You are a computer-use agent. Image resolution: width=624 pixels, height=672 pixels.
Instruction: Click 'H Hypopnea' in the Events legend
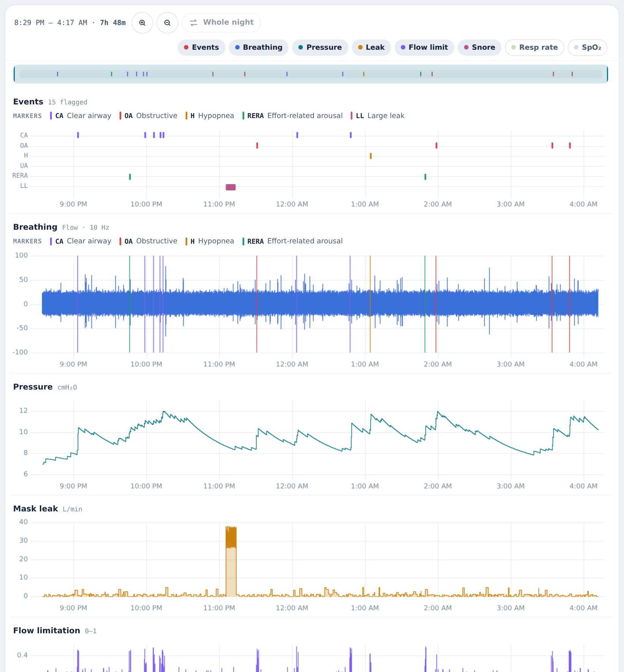(210, 116)
